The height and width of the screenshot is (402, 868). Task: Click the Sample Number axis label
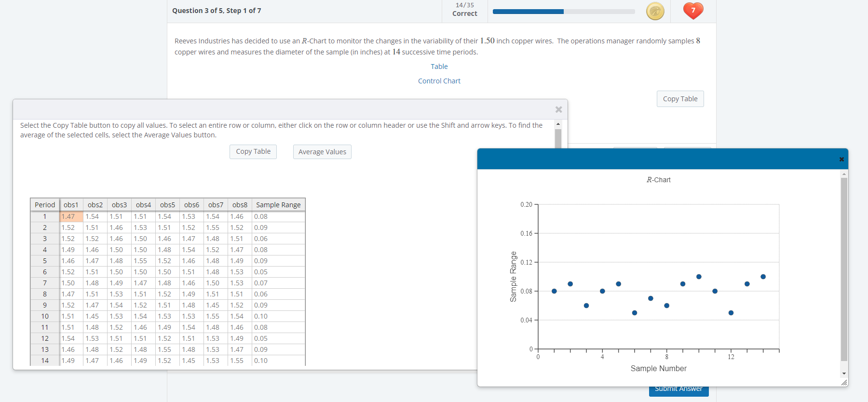click(659, 369)
